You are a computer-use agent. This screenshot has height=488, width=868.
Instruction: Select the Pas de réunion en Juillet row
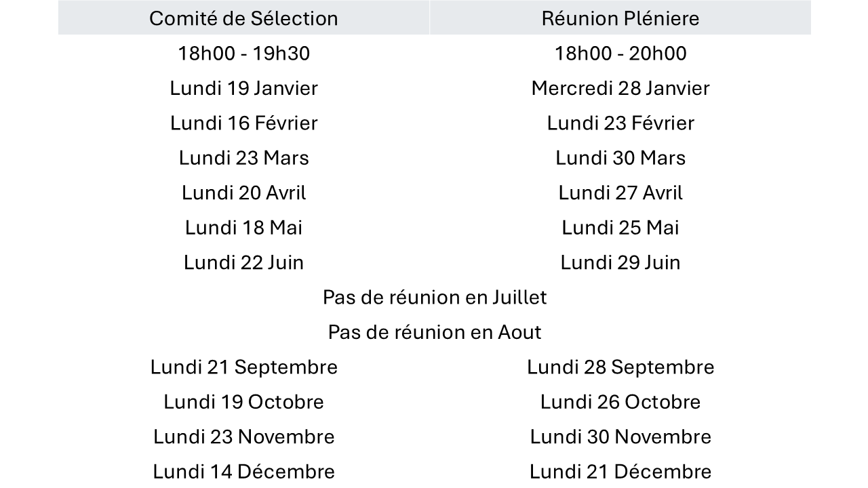pyautogui.click(x=434, y=298)
